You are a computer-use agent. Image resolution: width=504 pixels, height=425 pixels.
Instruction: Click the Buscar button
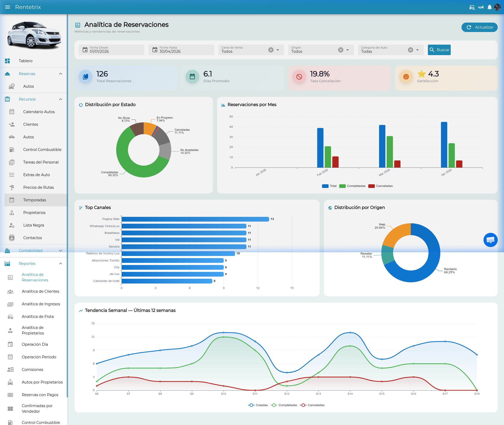[x=439, y=50]
